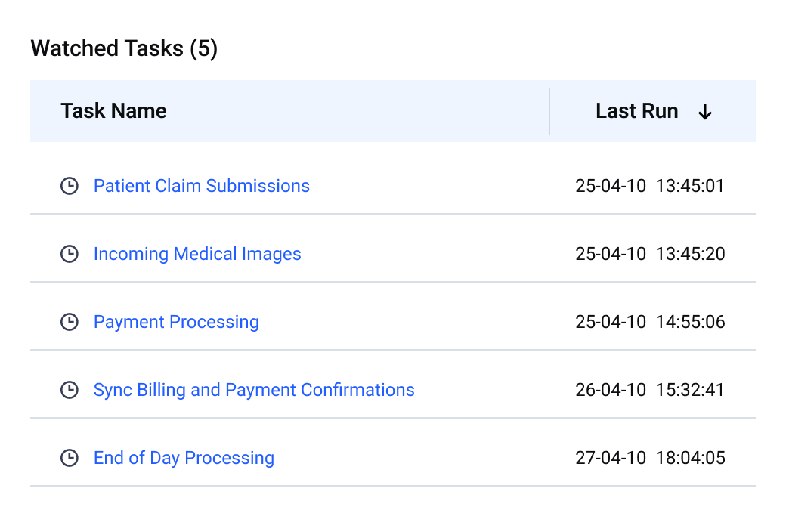This screenshot has height=532, width=786.
Task: Click the column divider beside Task Name
Action: [549, 111]
